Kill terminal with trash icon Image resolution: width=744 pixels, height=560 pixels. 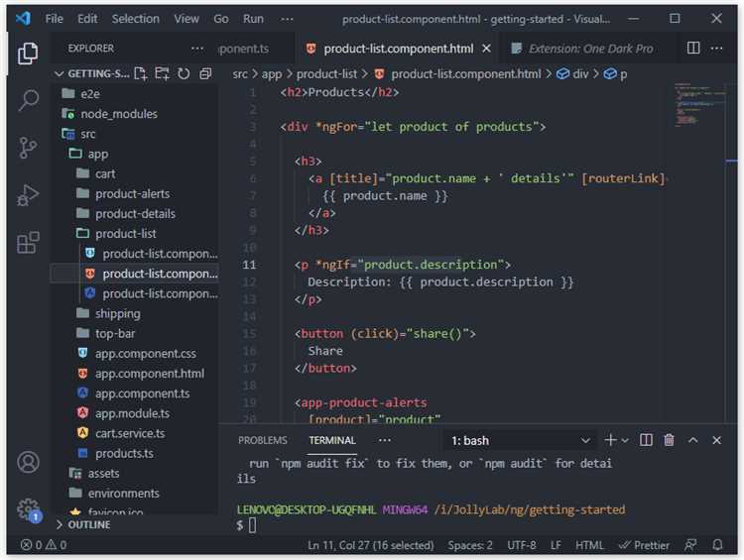pyautogui.click(x=669, y=440)
